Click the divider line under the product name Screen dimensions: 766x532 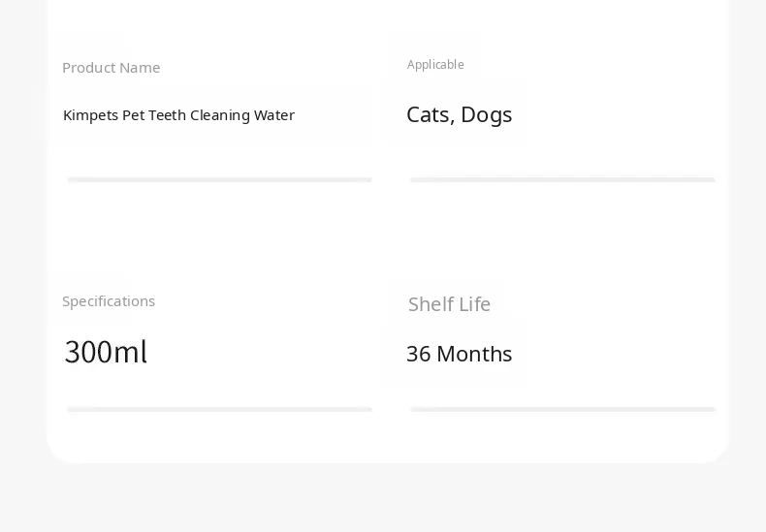pyautogui.click(x=219, y=179)
